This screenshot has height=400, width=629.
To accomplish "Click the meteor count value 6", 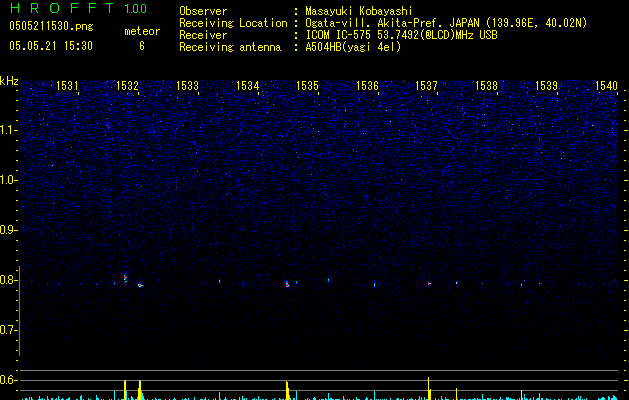I will point(142,46).
